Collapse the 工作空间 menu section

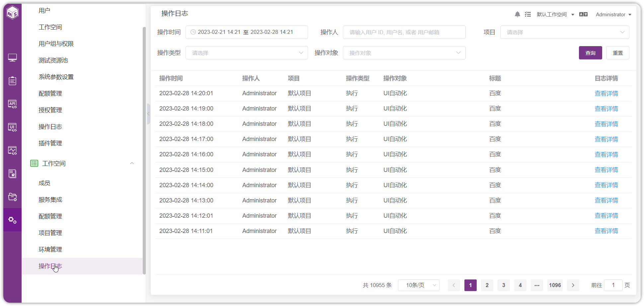(x=132, y=163)
